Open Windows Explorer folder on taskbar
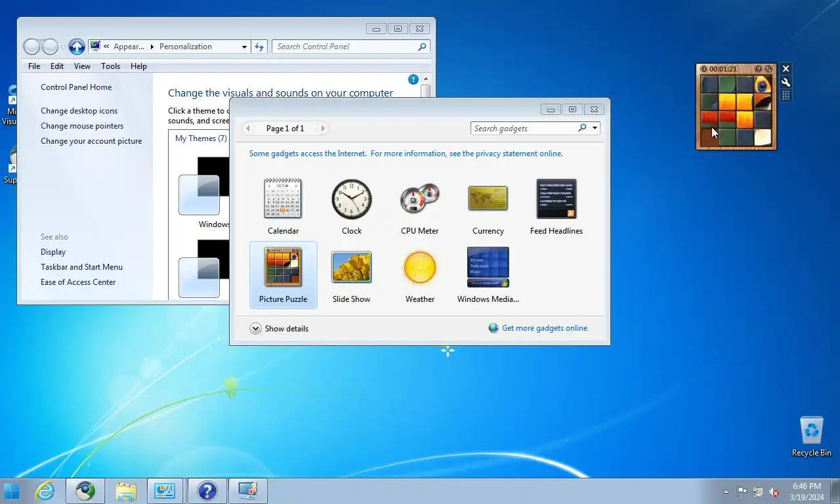The image size is (840, 504). tap(125, 491)
